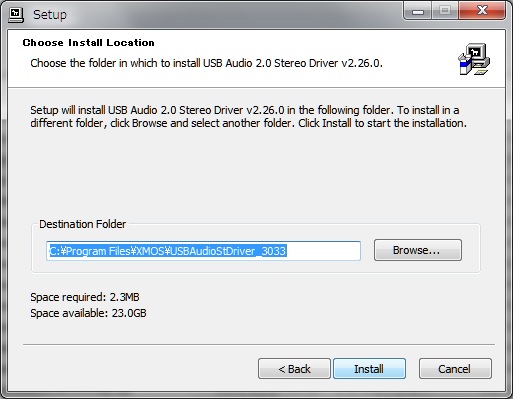The width and height of the screenshot is (523, 408).
Task: Click the Destination Folder group label
Action: click(x=82, y=224)
